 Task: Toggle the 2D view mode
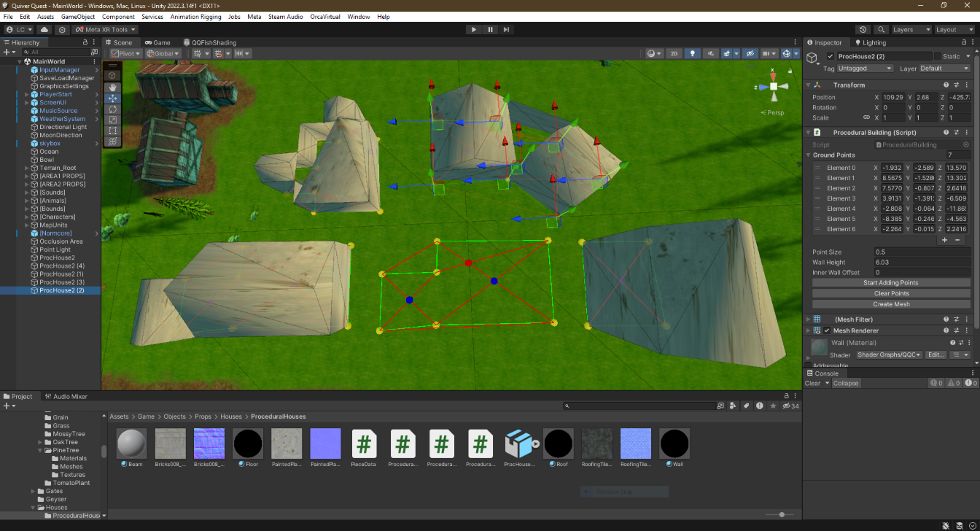tap(674, 53)
